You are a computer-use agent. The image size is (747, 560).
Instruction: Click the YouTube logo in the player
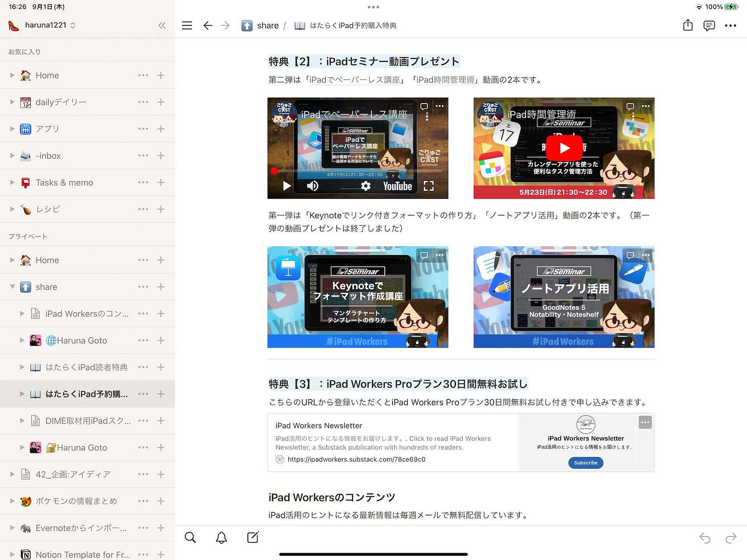(x=398, y=186)
